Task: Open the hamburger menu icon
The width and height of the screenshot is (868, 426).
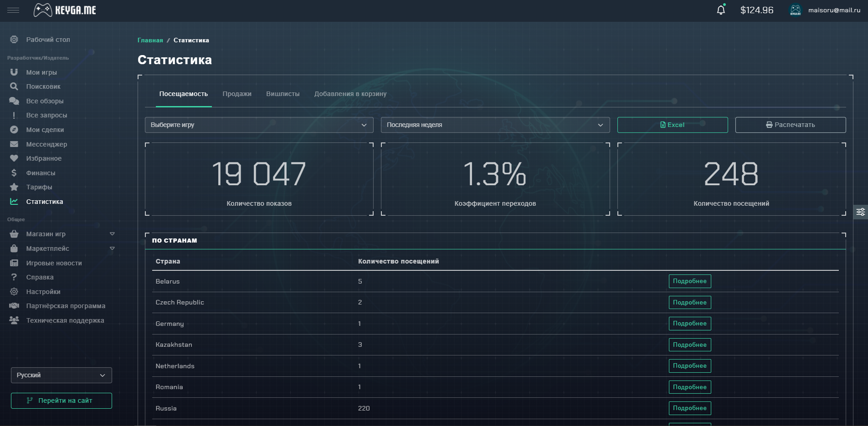Action: pos(13,10)
